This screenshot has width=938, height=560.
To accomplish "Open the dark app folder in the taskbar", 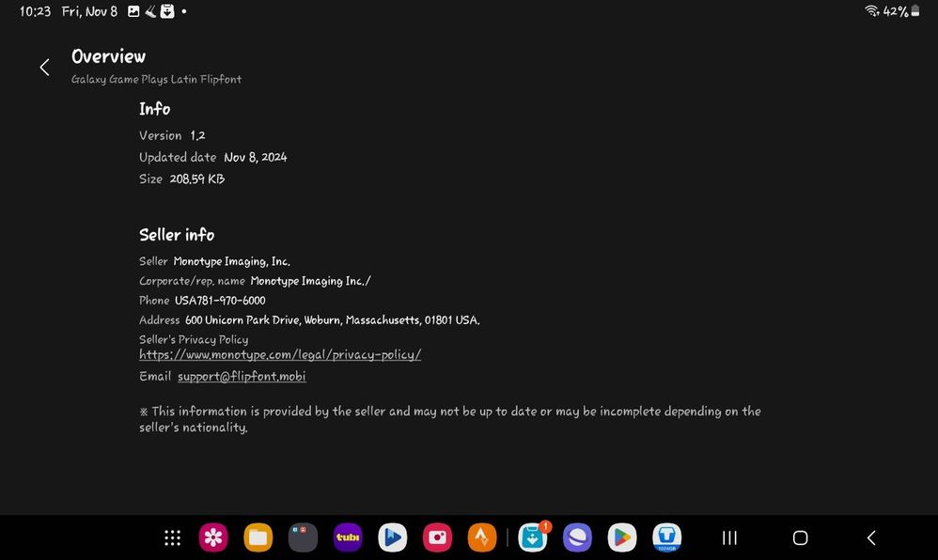I will pos(304,537).
